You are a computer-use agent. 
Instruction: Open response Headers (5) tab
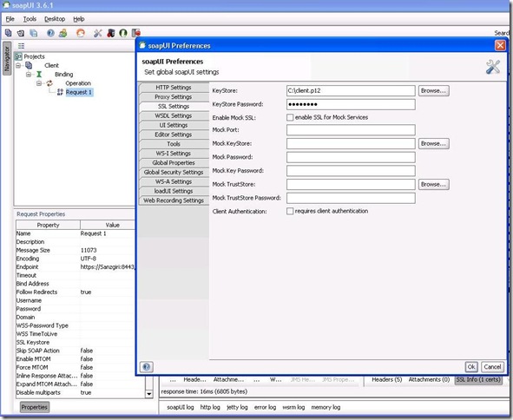click(x=387, y=380)
